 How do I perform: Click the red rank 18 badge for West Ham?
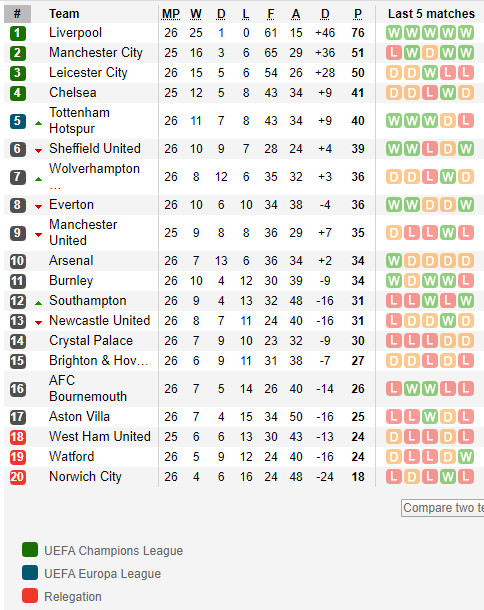(x=18, y=437)
